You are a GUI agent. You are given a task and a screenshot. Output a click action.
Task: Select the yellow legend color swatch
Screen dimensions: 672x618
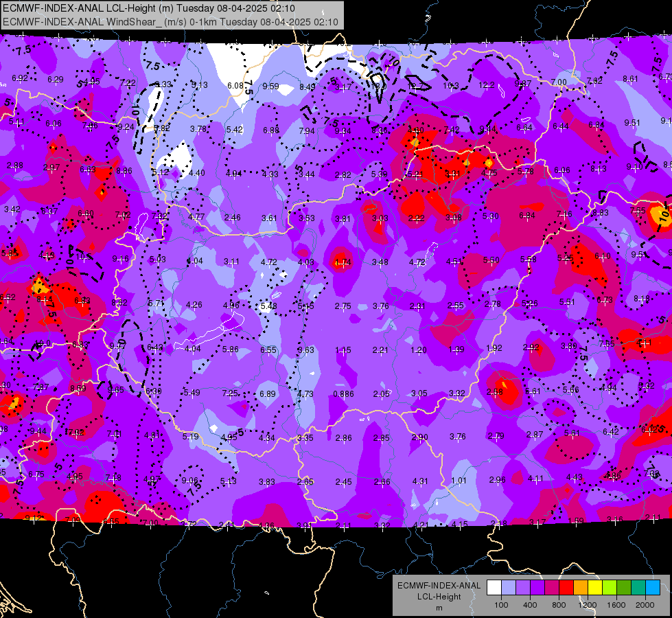(x=595, y=588)
